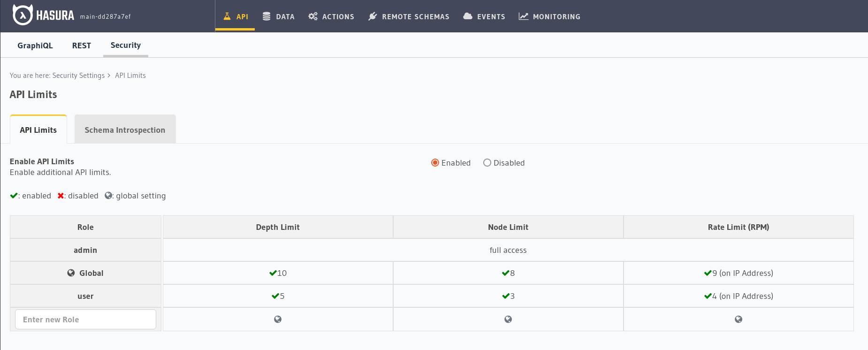Open the GraphiQL tab
This screenshot has height=350, width=868.
pyautogui.click(x=35, y=46)
